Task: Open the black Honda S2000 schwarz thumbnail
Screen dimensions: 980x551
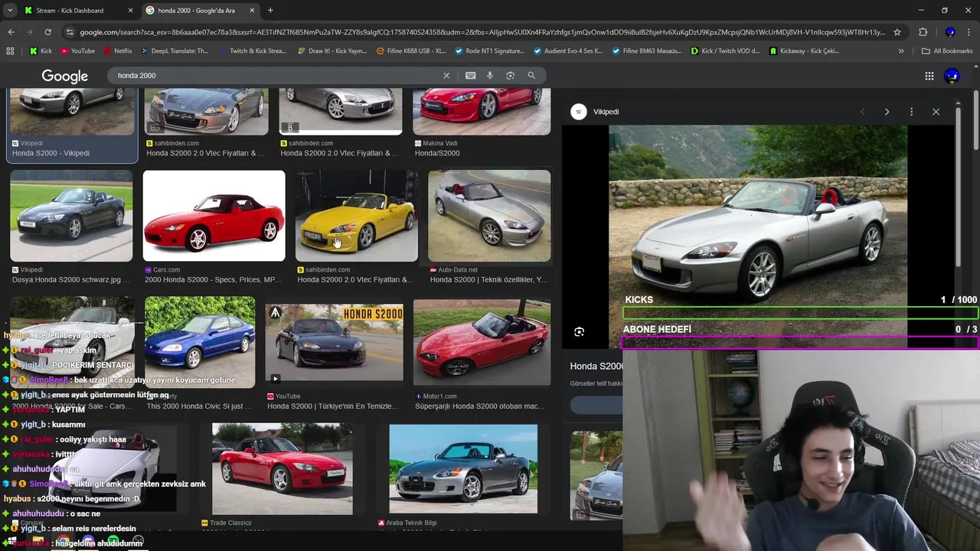Action: pos(71,216)
